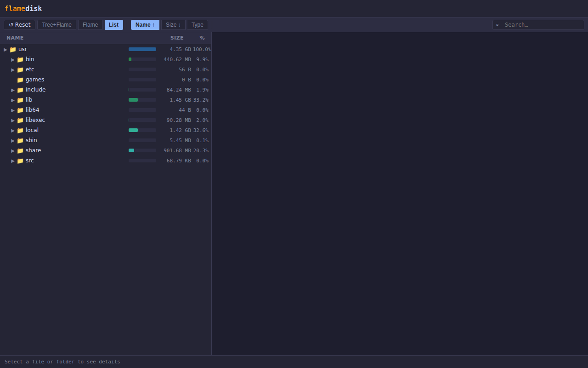Click the 20.3% percentage value
Viewport: 588px width, 368px height.
click(201, 150)
